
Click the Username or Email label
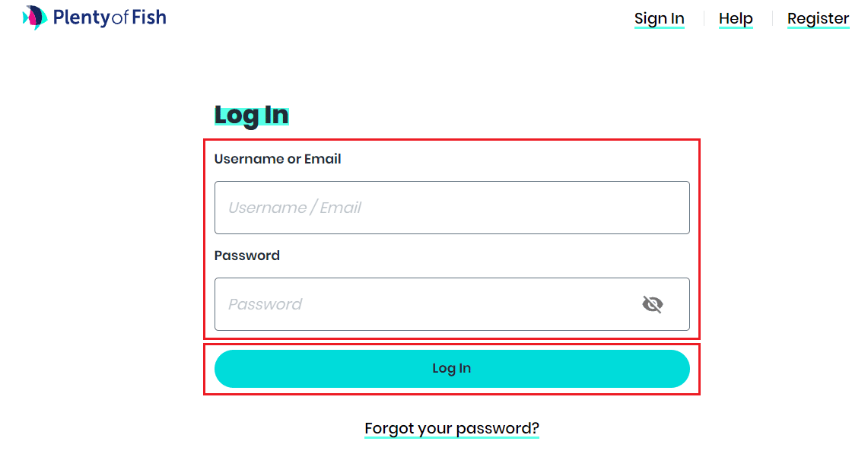[x=278, y=159]
